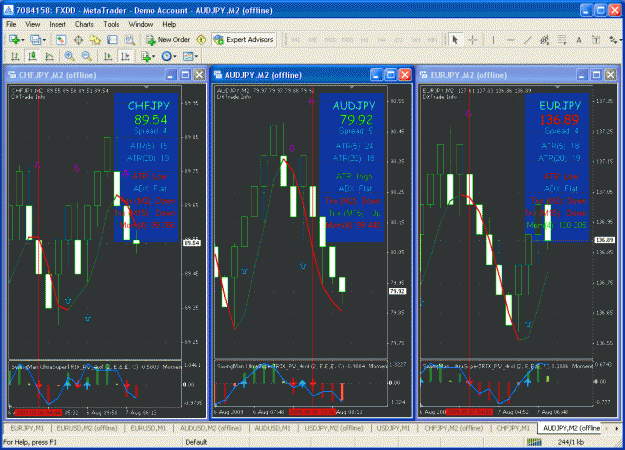Click the New Order button

point(168,39)
